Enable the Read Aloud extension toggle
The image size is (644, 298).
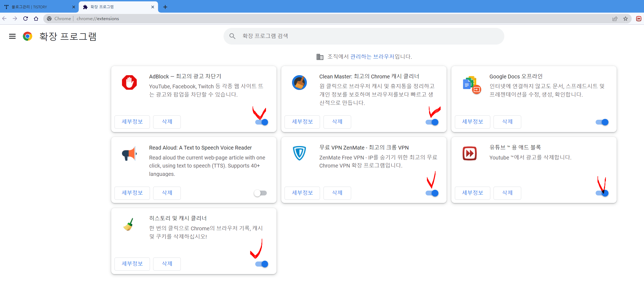pos(260,193)
